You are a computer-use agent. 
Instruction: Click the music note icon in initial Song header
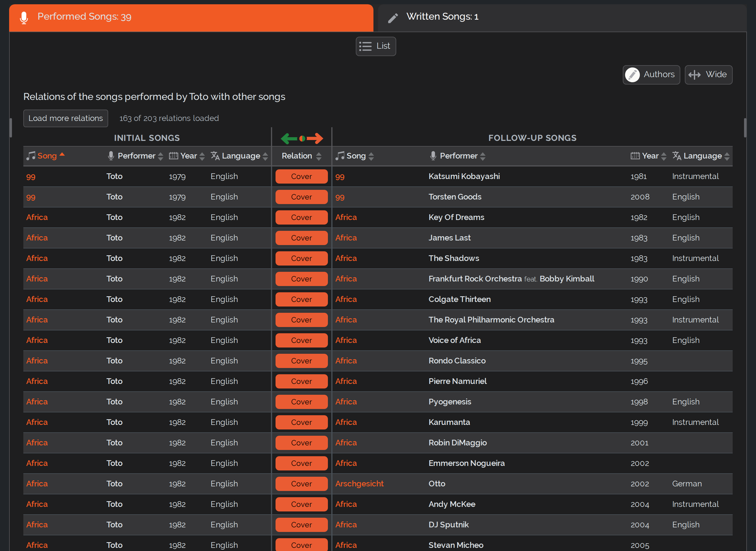(31, 156)
